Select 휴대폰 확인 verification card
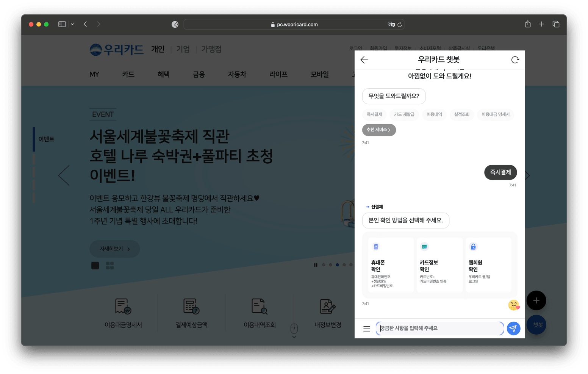 click(x=391, y=265)
